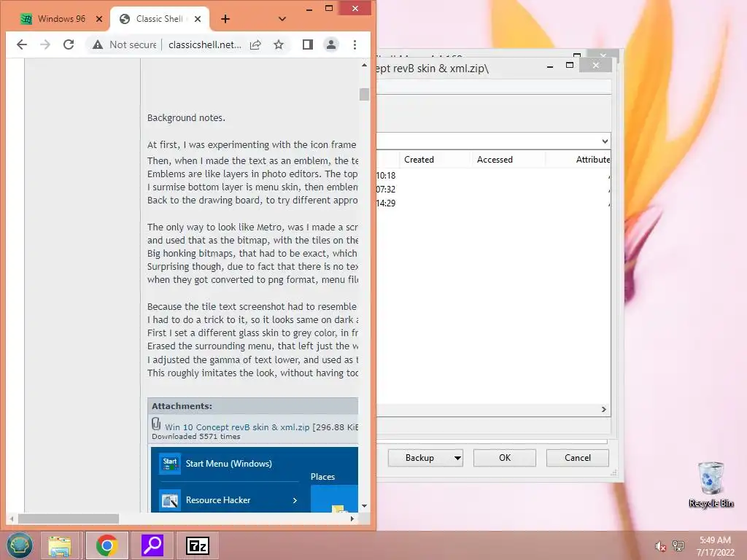Open a new Chrome tab
The width and height of the screenshot is (747, 560).
225,19
